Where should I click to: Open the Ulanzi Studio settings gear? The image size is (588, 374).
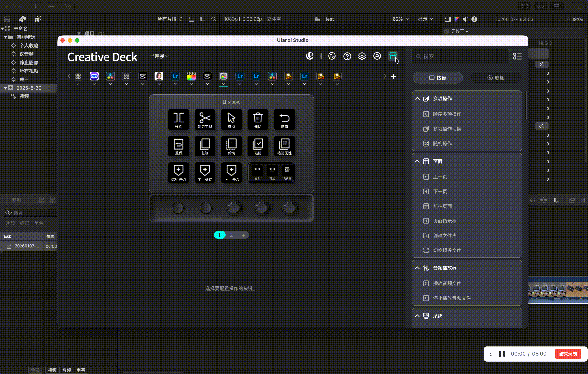pos(362,56)
